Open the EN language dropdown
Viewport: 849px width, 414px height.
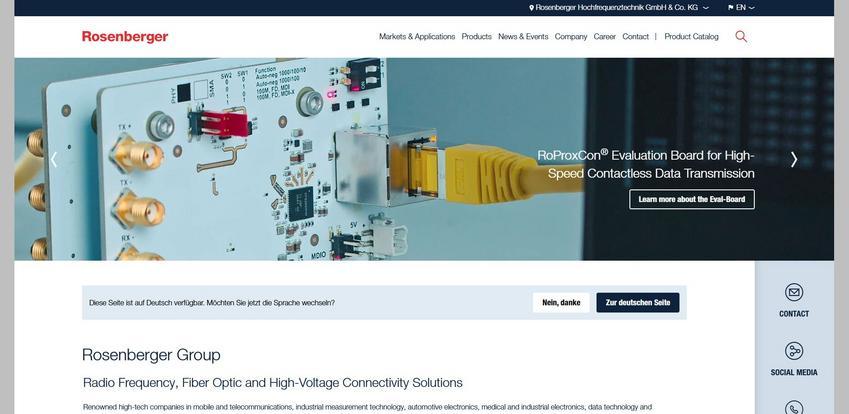pyautogui.click(x=741, y=8)
